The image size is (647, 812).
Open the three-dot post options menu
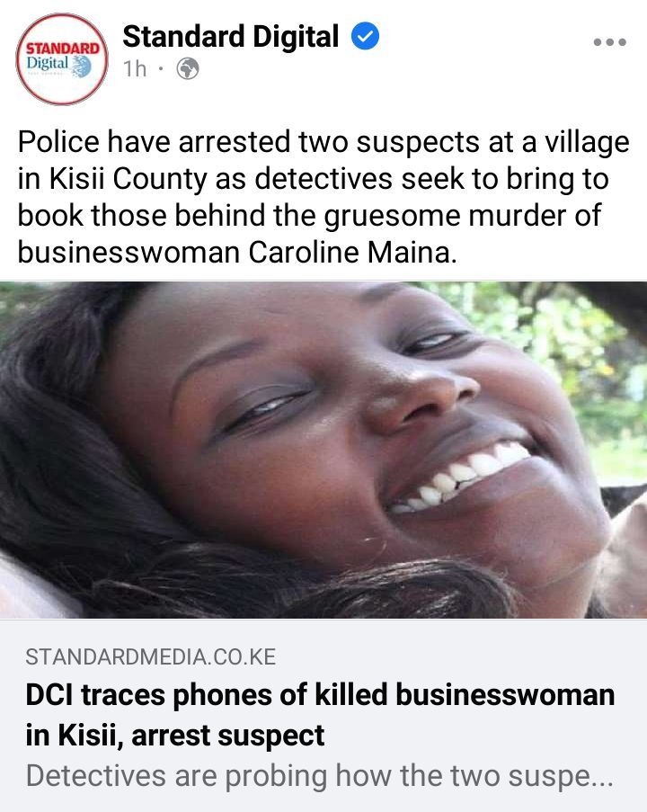coord(610,42)
